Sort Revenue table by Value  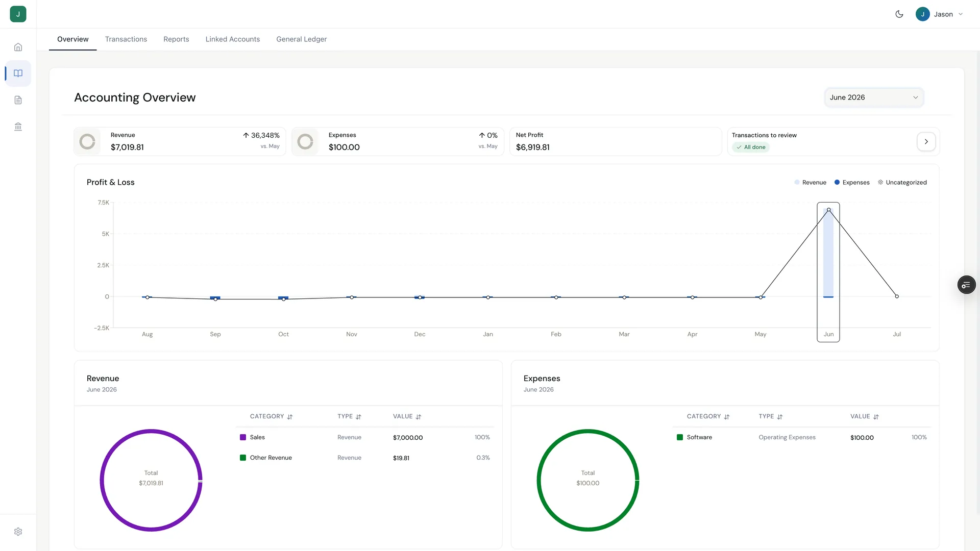[x=407, y=417]
